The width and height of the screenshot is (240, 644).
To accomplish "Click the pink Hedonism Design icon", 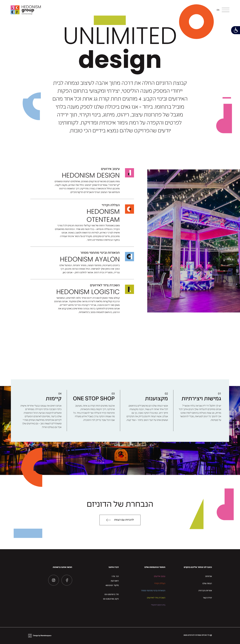I will coord(129,173).
